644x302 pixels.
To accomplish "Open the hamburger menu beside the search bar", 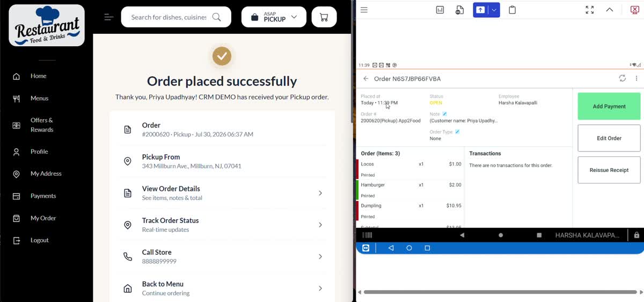I will (109, 17).
